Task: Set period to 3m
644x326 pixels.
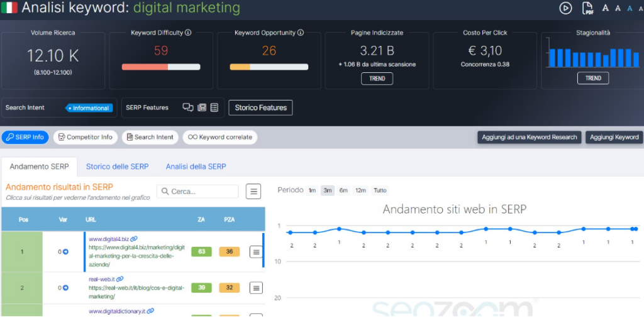Action: (327, 190)
